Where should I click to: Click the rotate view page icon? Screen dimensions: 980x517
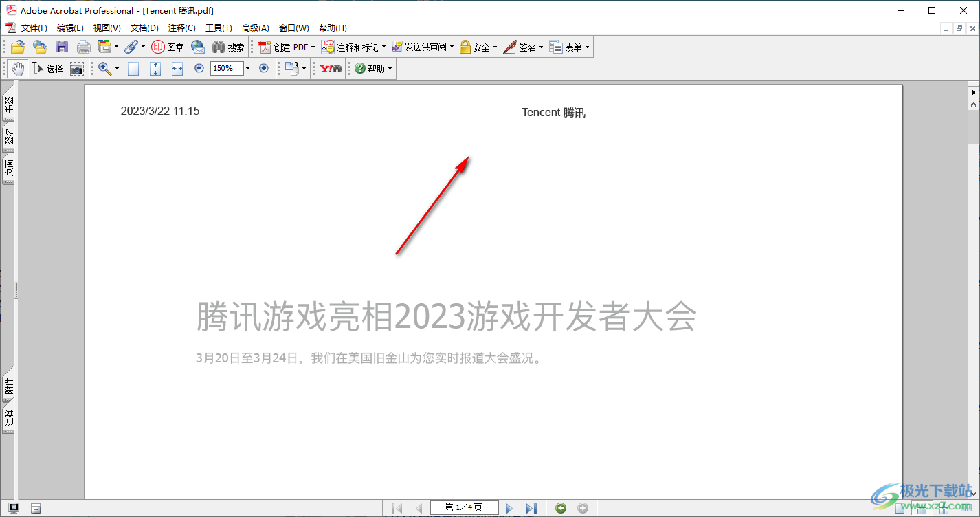292,68
